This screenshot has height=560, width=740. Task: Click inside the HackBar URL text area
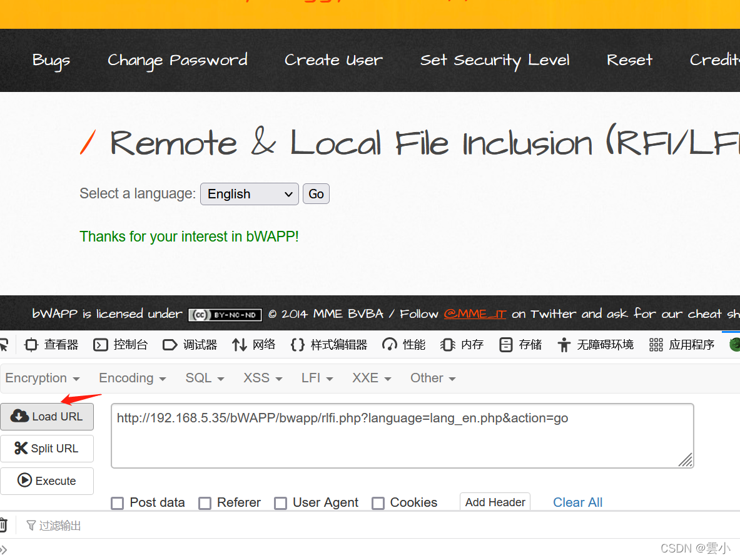[x=402, y=435]
